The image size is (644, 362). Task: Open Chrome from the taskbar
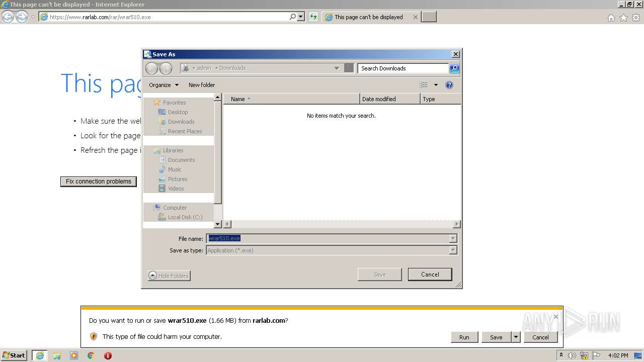click(91, 355)
